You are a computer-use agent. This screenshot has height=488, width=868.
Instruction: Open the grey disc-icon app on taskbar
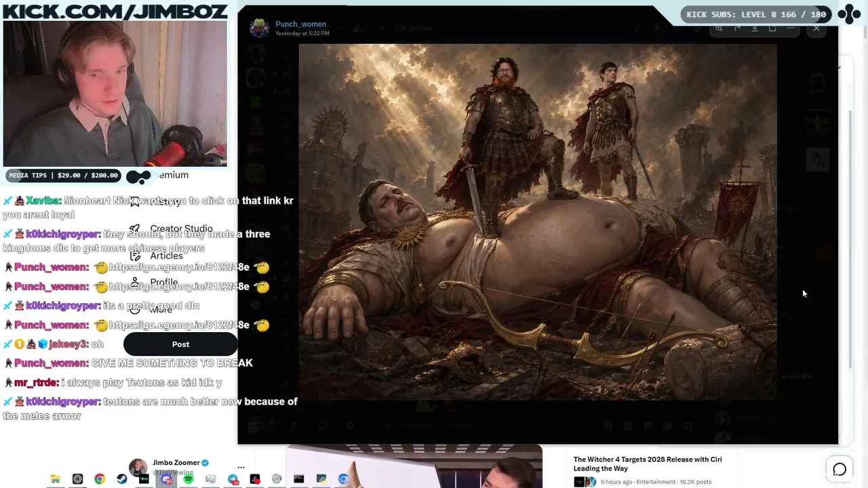[x=277, y=479]
